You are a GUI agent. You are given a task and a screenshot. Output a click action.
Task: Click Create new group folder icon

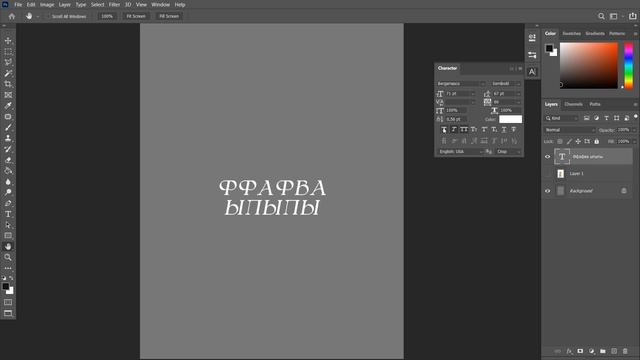pyautogui.click(x=603, y=351)
